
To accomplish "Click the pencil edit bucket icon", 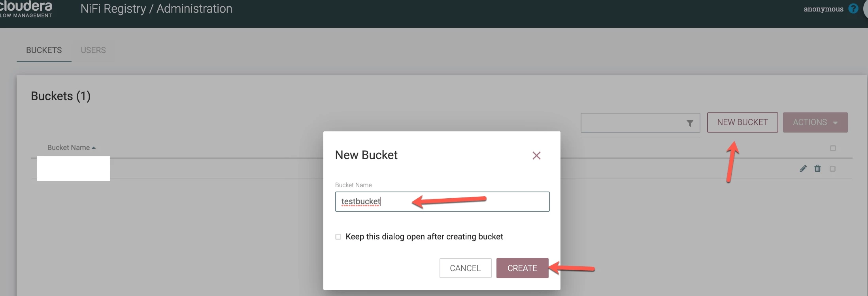I will click(x=803, y=169).
